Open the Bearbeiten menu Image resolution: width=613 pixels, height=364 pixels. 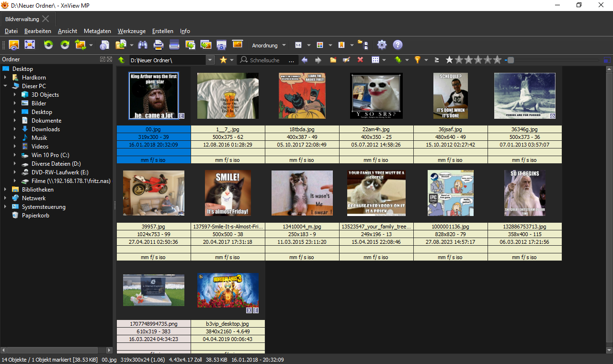[x=38, y=31]
